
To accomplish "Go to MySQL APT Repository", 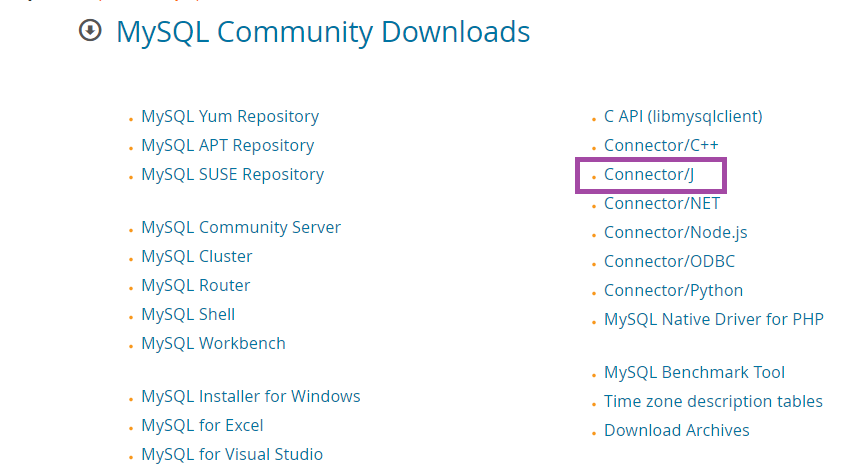I will pos(227,146).
